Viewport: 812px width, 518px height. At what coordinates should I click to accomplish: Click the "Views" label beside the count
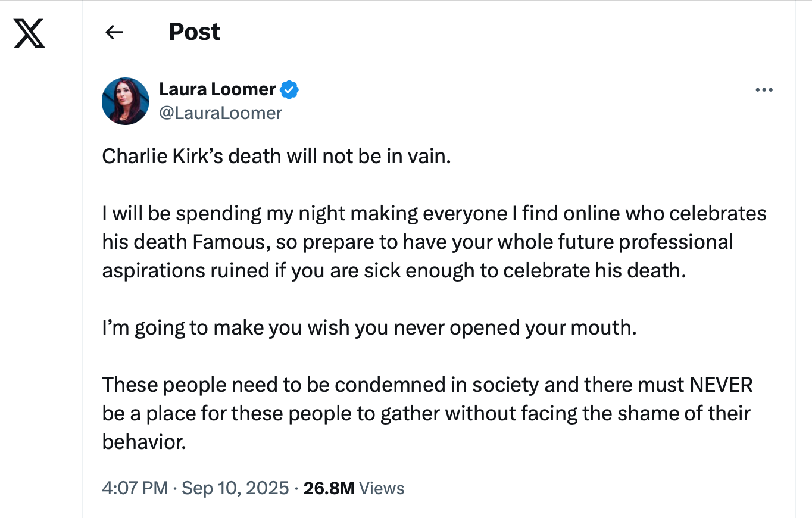pyautogui.click(x=382, y=488)
